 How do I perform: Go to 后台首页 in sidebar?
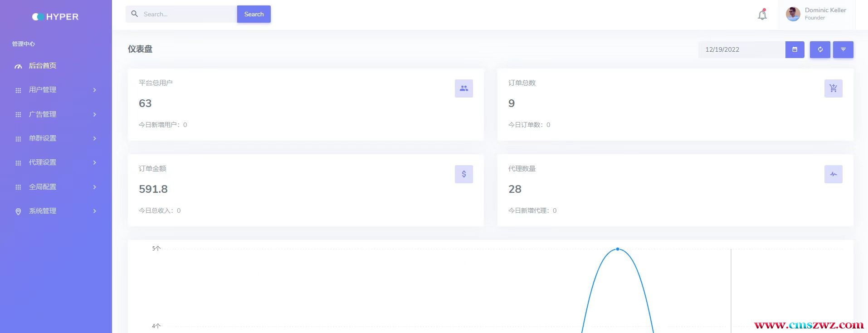(x=43, y=66)
